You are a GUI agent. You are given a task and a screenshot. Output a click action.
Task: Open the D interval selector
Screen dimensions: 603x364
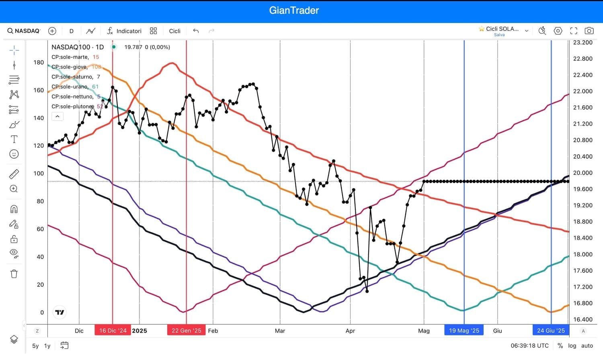71,31
